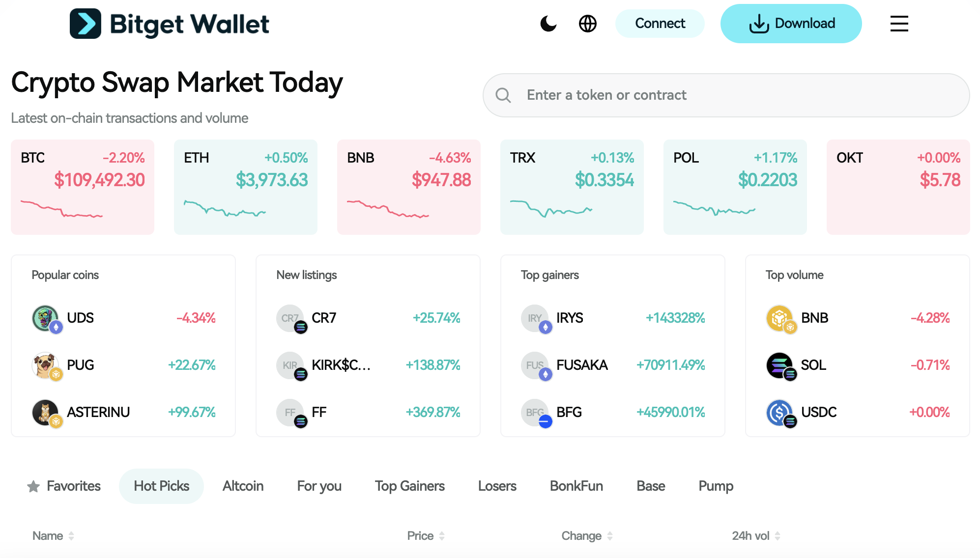Open the BTC price chart card

point(83,187)
